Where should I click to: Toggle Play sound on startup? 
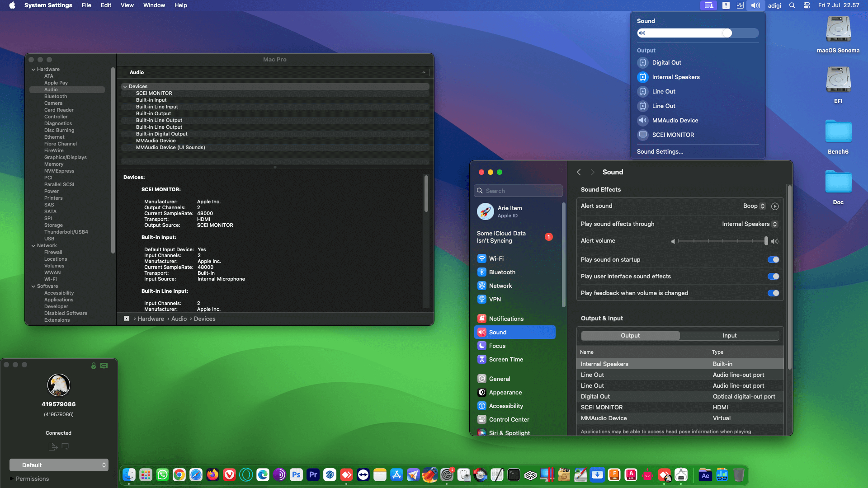tap(773, 260)
